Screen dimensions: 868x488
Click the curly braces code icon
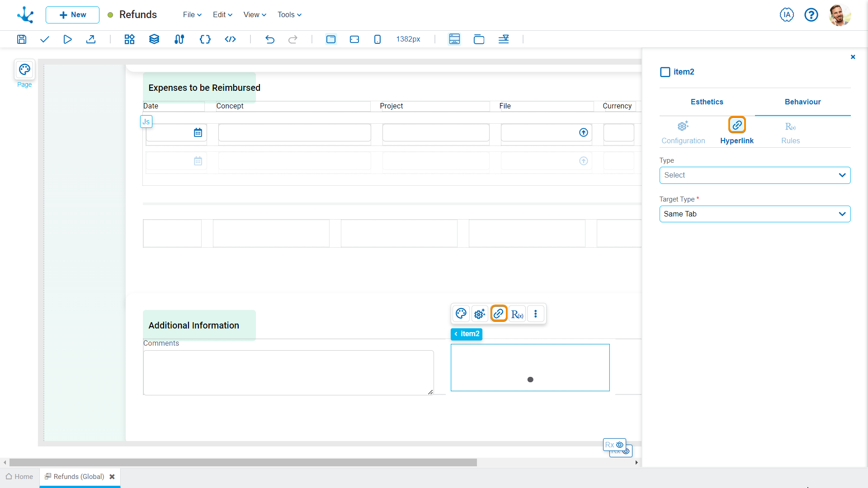205,39
